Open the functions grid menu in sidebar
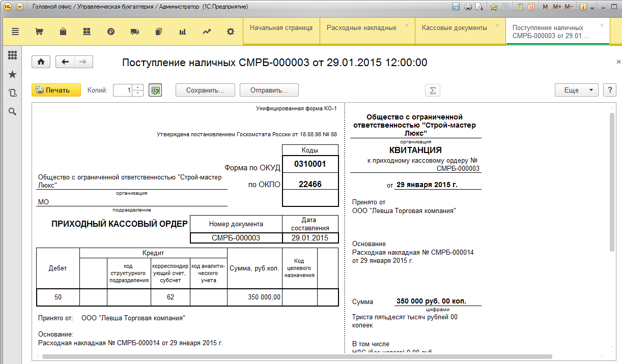 click(x=13, y=55)
